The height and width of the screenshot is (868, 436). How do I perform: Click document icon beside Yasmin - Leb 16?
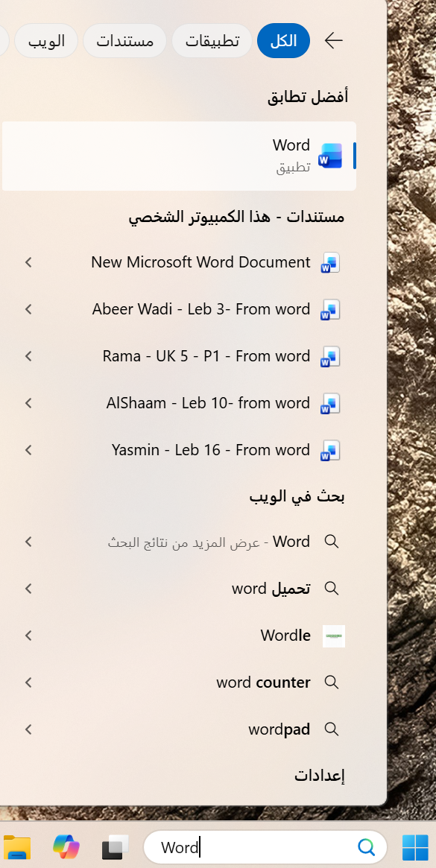tap(331, 451)
